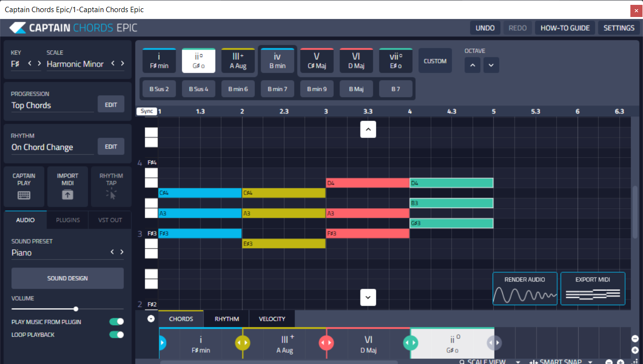The width and height of the screenshot is (643, 364).
Task: Collapse chord lane with round arrow icon
Action: click(151, 319)
